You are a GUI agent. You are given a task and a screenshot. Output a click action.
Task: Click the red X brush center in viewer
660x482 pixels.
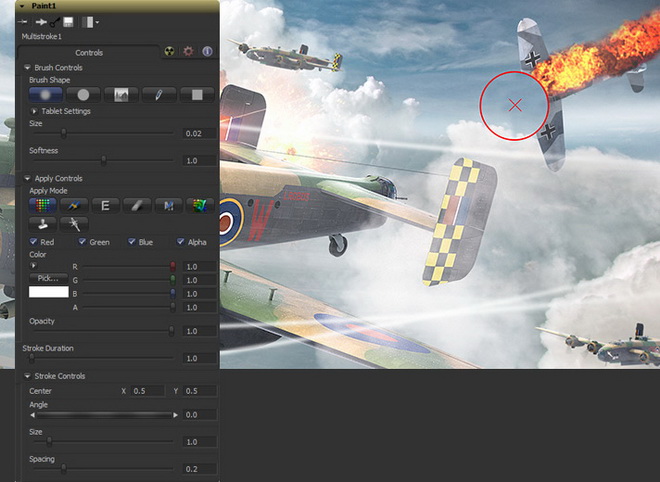(515, 105)
